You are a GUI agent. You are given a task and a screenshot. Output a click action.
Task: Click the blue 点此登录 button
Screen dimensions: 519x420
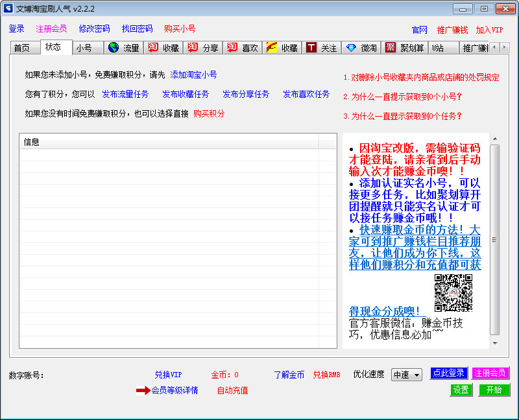click(448, 373)
